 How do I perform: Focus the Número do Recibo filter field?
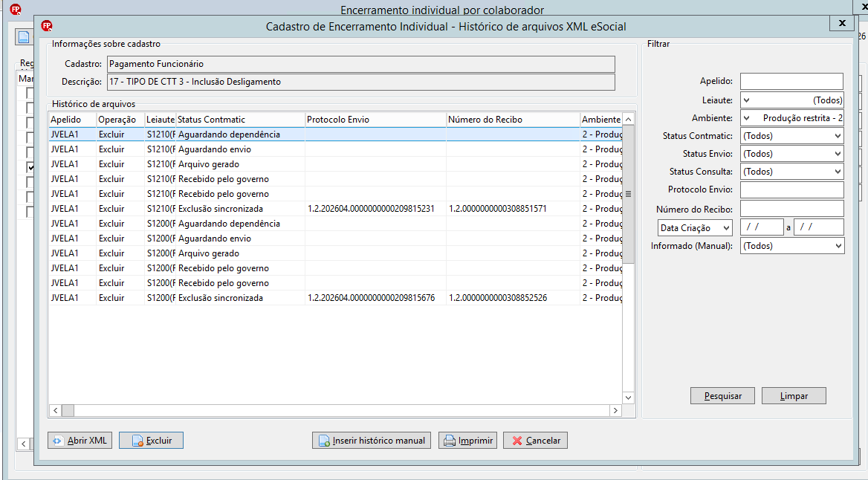(791, 209)
